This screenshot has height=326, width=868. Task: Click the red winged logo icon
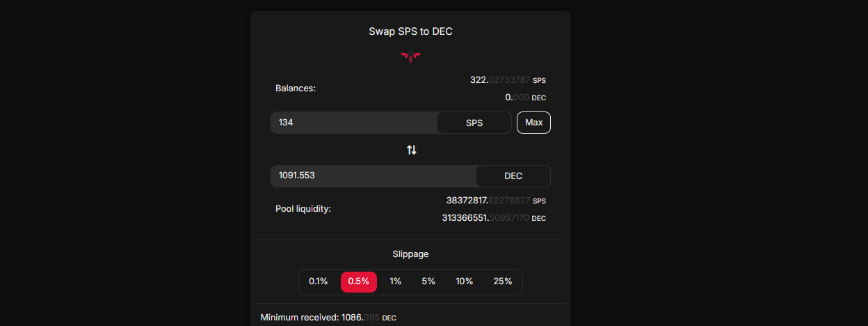410,56
